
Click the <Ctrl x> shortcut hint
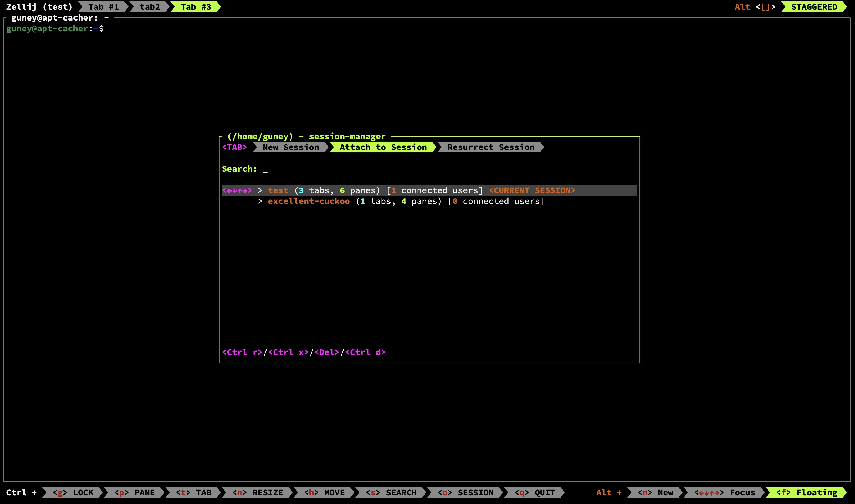(288, 352)
